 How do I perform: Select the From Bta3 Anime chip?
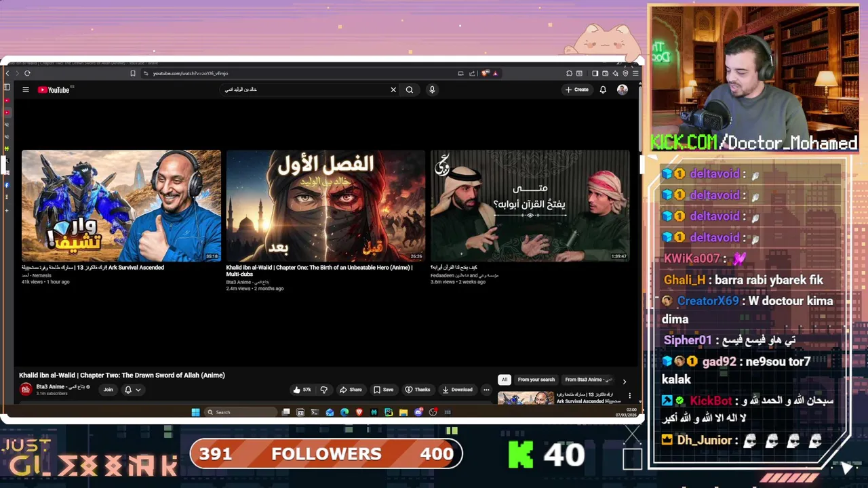587,380
